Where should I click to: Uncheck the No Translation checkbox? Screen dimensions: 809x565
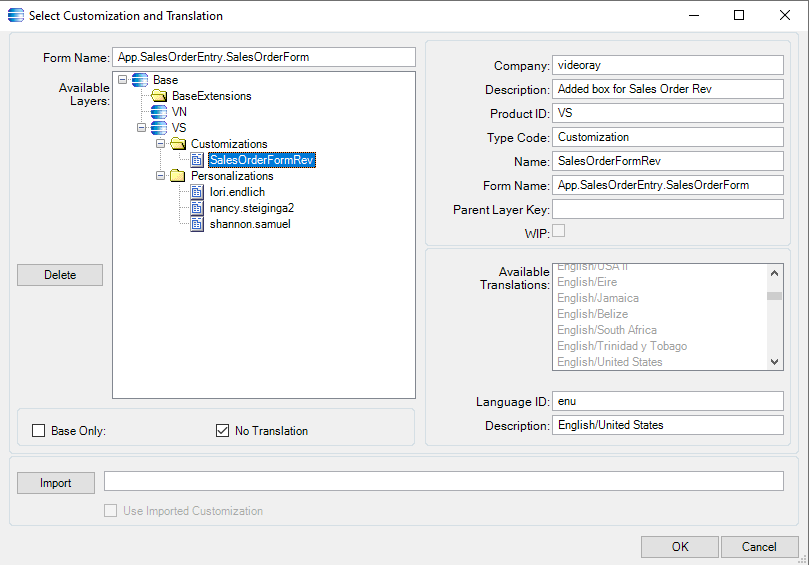click(x=222, y=431)
